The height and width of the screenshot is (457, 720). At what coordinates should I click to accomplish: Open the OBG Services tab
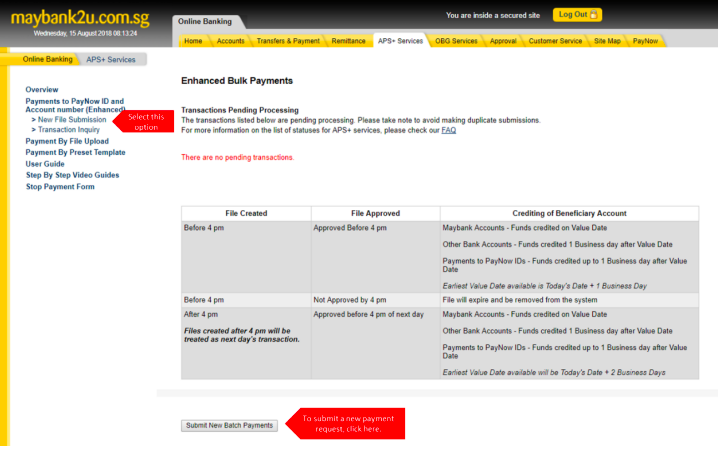(456, 41)
